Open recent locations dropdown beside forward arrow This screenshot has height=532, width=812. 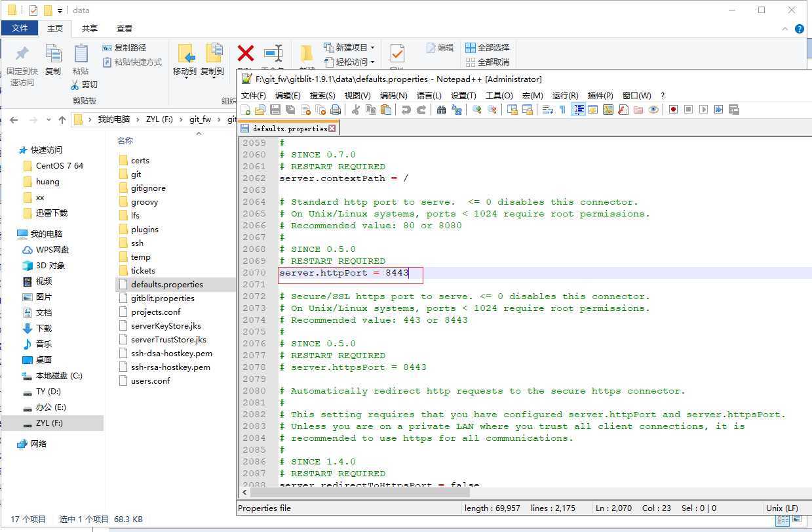tap(48, 120)
